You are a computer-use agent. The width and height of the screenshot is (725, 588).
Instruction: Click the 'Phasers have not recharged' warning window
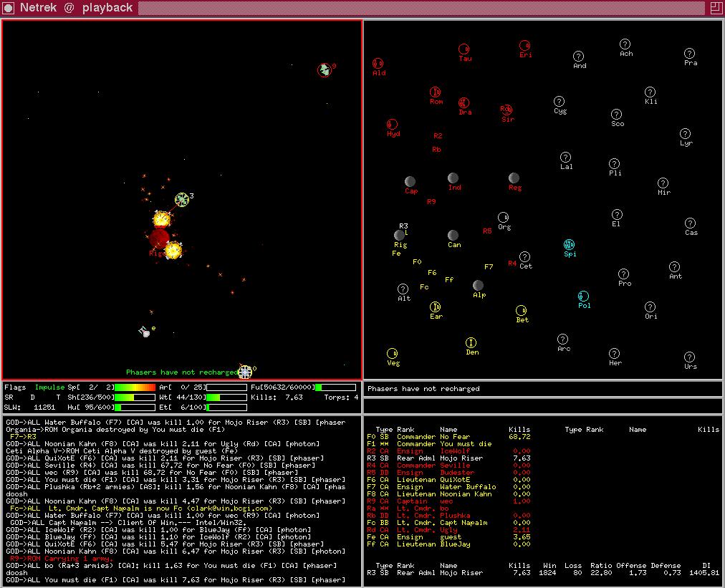click(543, 389)
